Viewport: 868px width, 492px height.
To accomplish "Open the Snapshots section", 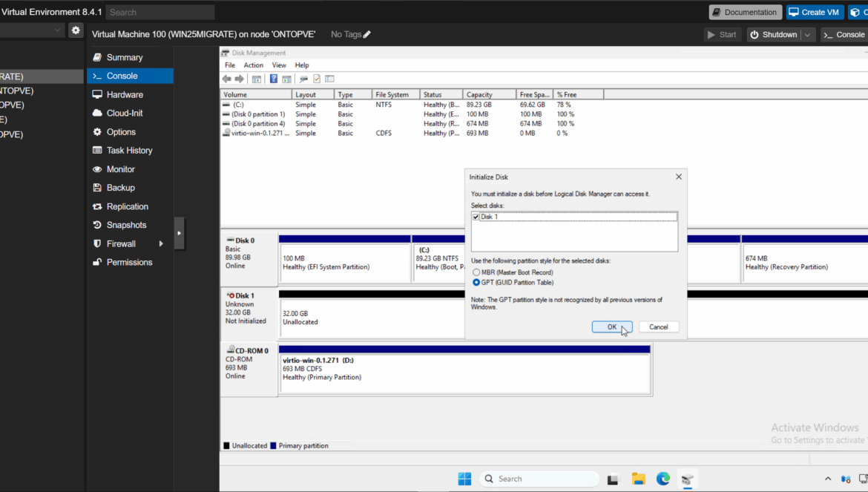I will click(x=130, y=226).
